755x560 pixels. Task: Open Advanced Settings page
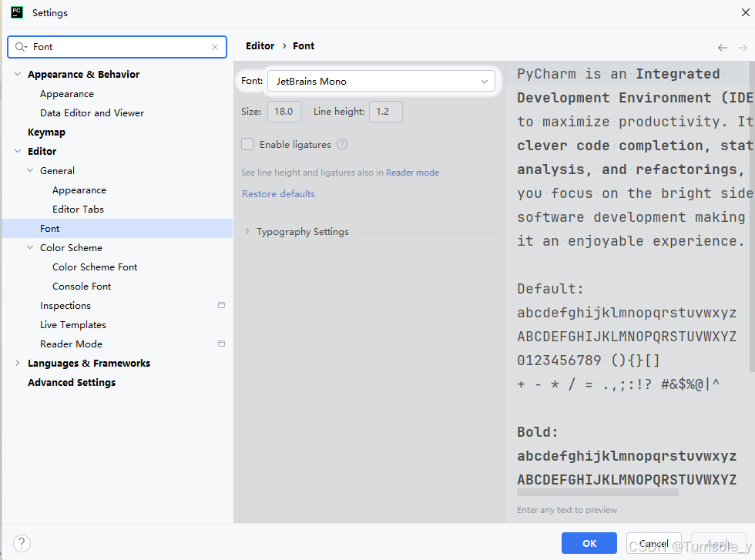tap(72, 382)
